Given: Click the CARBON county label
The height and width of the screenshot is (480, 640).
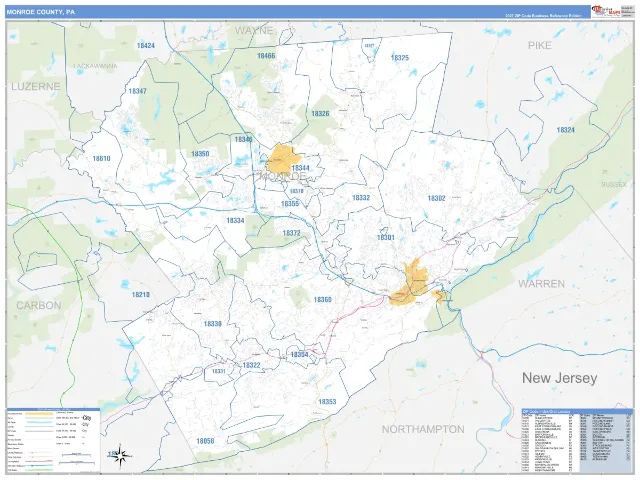Looking at the screenshot, I should click(x=39, y=305).
